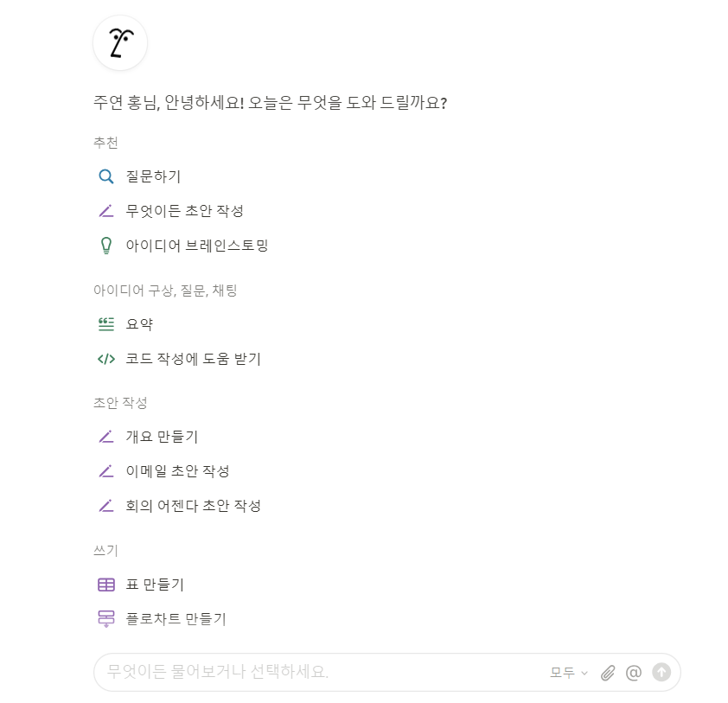728x703 pixels.
Task: Select the search icon next to 질문하기
Action: coord(106,176)
